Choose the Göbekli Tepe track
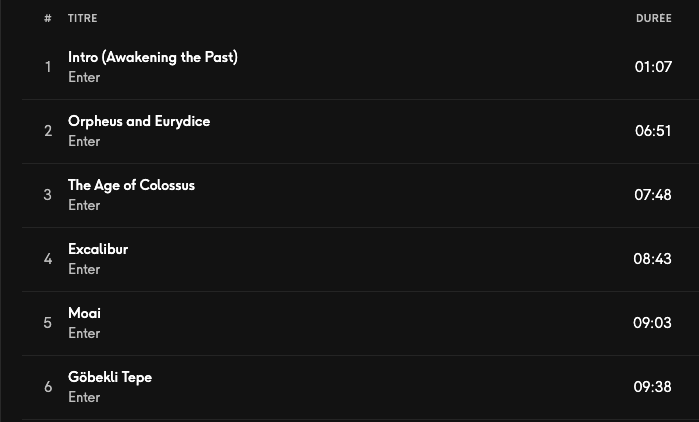The width and height of the screenshot is (699, 422). click(110, 377)
